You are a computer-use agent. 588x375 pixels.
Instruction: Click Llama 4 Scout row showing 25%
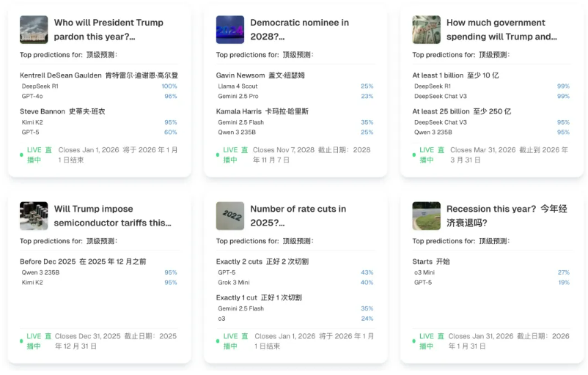point(295,86)
